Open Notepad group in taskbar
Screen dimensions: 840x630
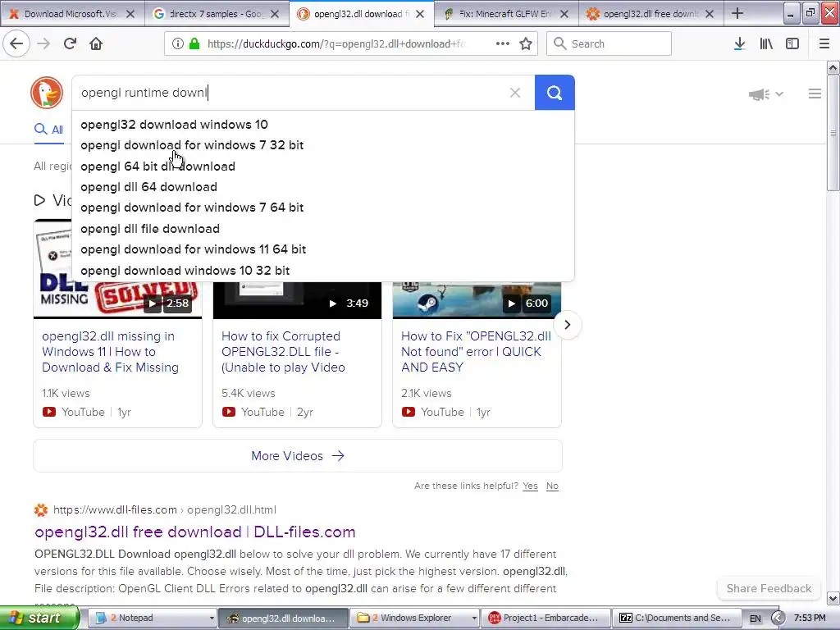pos(152,619)
